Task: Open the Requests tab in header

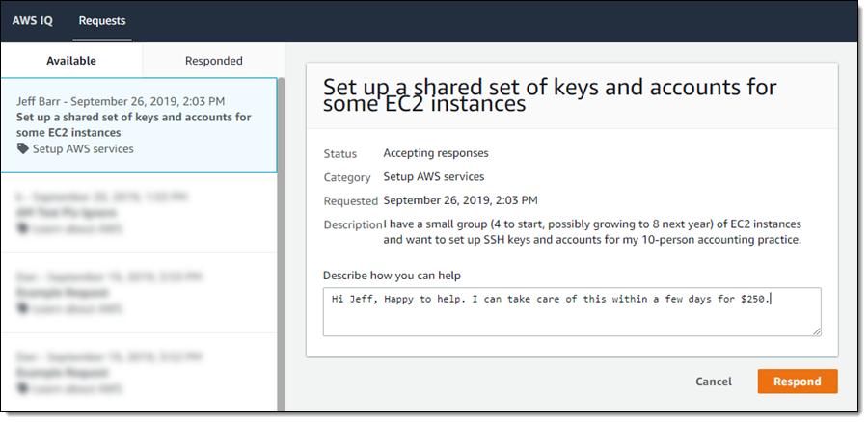Action: pyautogui.click(x=102, y=20)
